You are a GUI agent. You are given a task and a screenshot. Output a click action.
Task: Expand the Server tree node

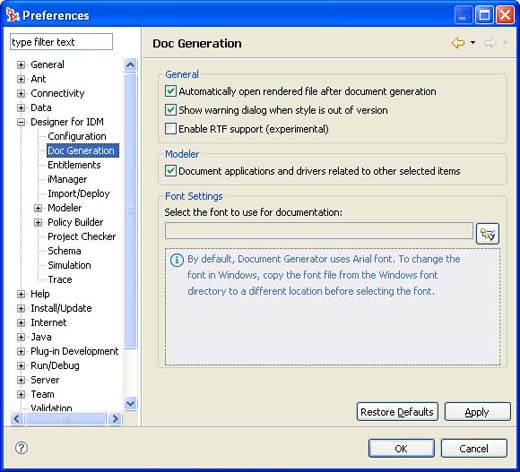coord(21,380)
